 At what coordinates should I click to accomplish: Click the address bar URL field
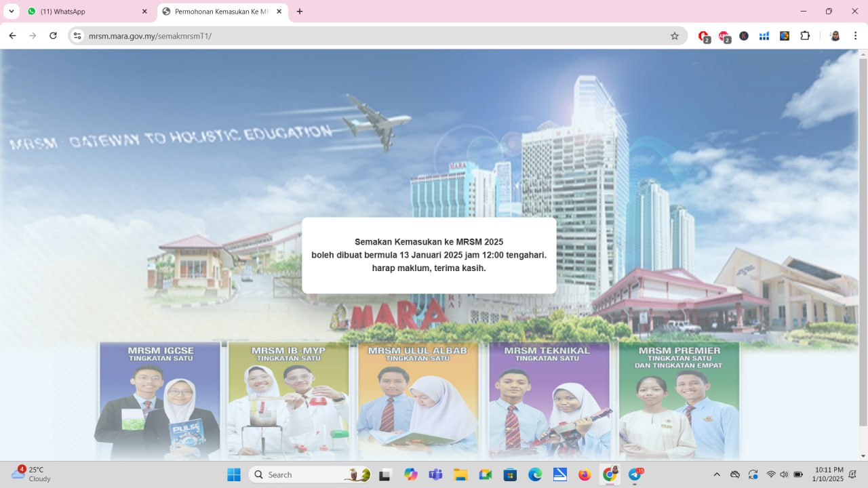(373, 36)
